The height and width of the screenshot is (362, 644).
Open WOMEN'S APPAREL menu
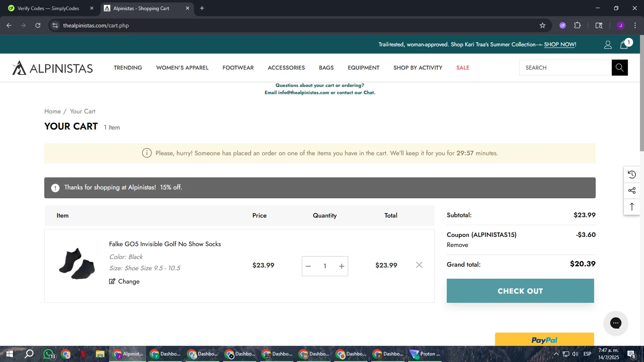[x=182, y=68]
